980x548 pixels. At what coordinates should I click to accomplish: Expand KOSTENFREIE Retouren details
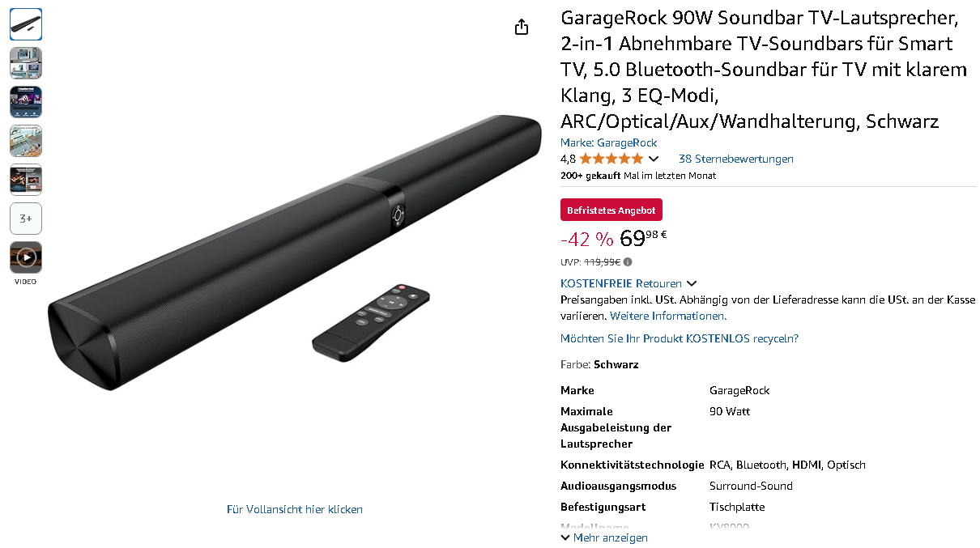pos(628,283)
